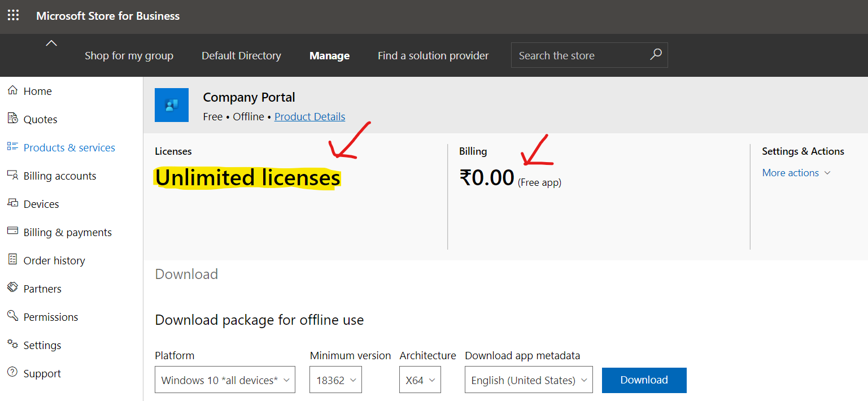This screenshot has height=401, width=868.
Task: Select the Manage tab
Action: coord(329,55)
